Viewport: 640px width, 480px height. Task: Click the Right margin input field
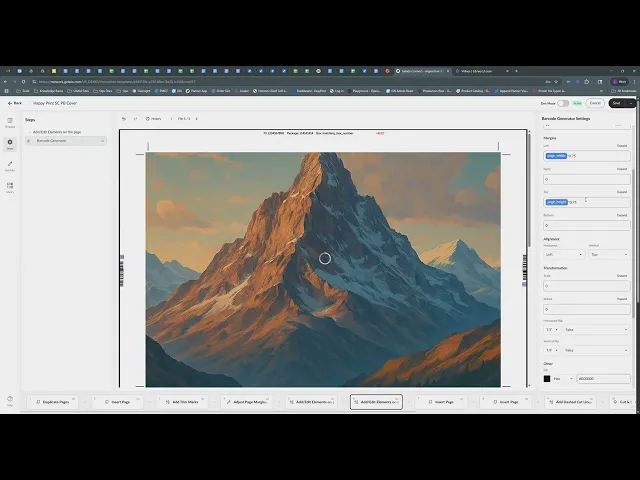coord(587,179)
